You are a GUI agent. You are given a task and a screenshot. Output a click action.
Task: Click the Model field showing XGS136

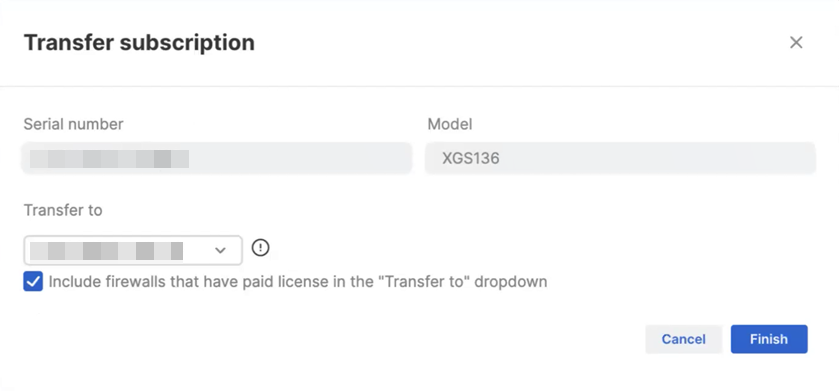(620, 158)
